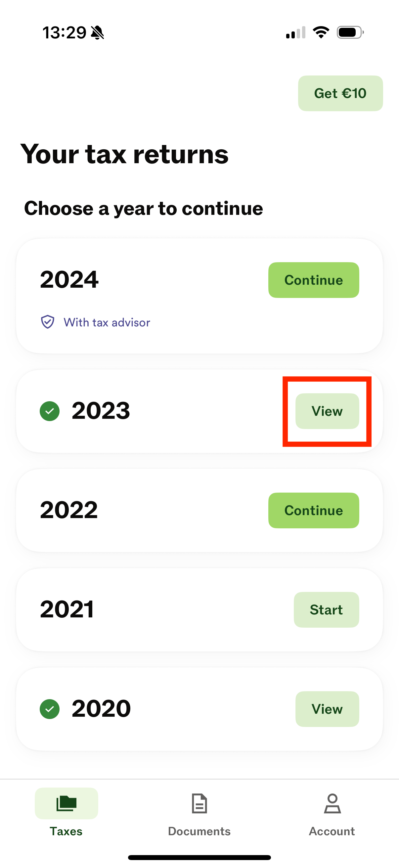The width and height of the screenshot is (399, 868).
Task: Select the 2021 year card
Action: click(199, 610)
